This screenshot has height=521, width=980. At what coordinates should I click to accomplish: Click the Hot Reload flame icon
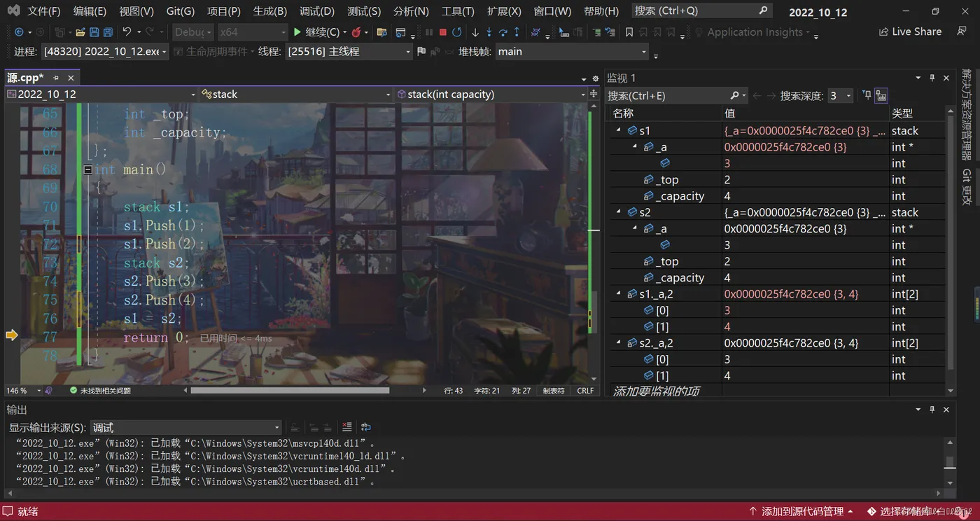[356, 32]
